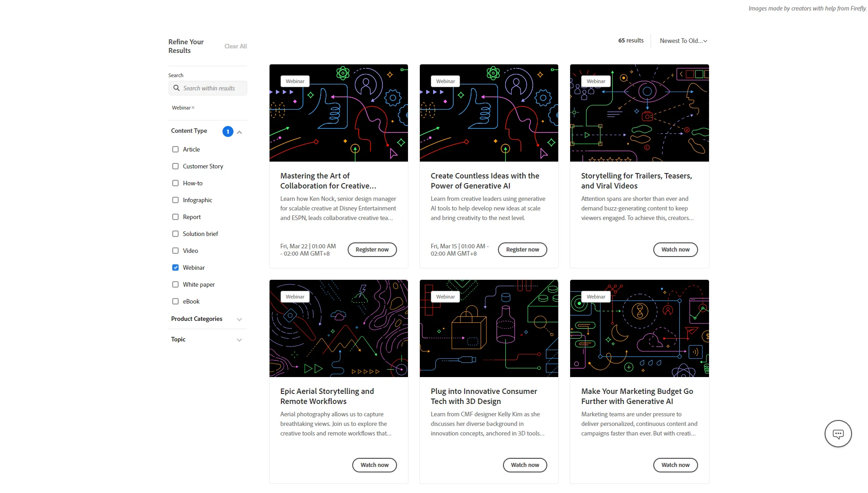
Task: Click the search magnifying glass icon
Action: 177,88
